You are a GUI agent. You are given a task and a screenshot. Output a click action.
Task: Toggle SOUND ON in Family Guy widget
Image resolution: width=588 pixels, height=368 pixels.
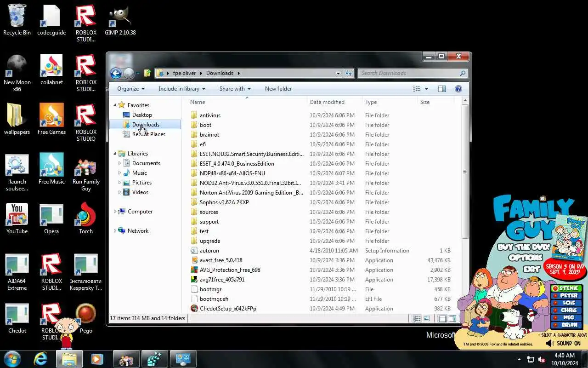(x=564, y=343)
